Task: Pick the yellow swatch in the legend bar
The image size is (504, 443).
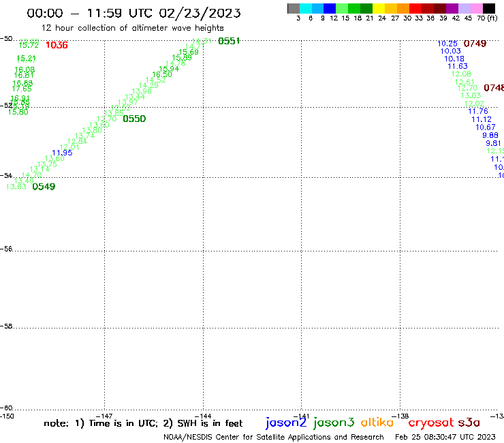Action: click(379, 8)
